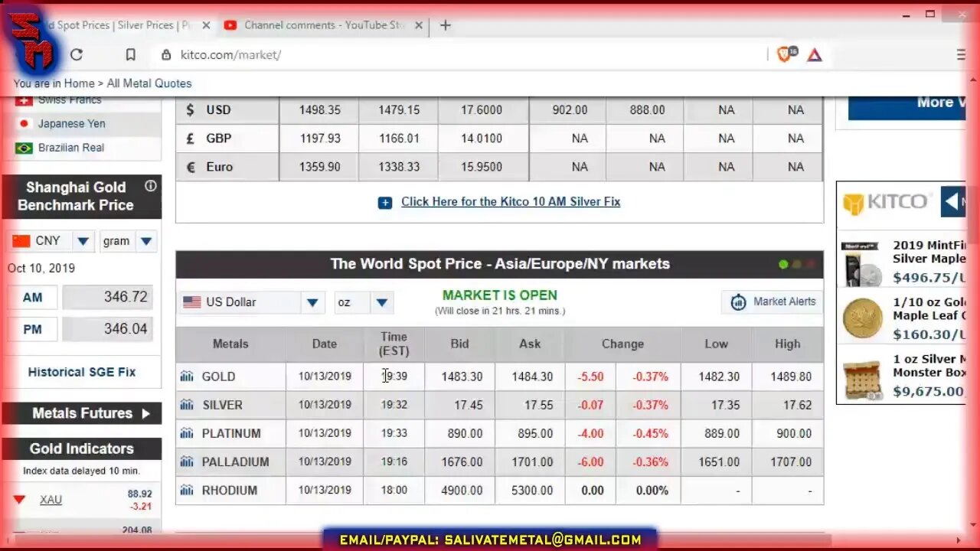Click the More button in the blue banner
Screen dimensions: 980x551
[906, 103]
